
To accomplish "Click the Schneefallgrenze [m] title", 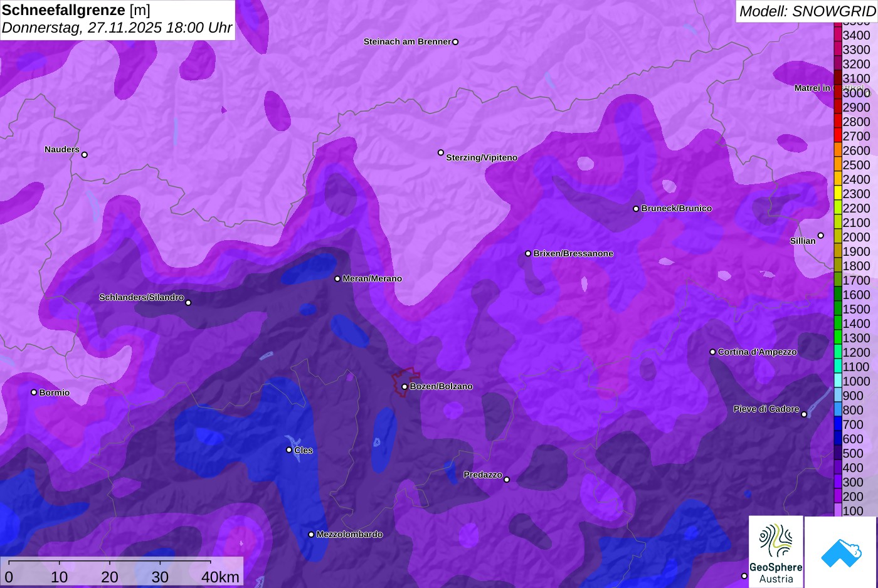I will click(76, 10).
